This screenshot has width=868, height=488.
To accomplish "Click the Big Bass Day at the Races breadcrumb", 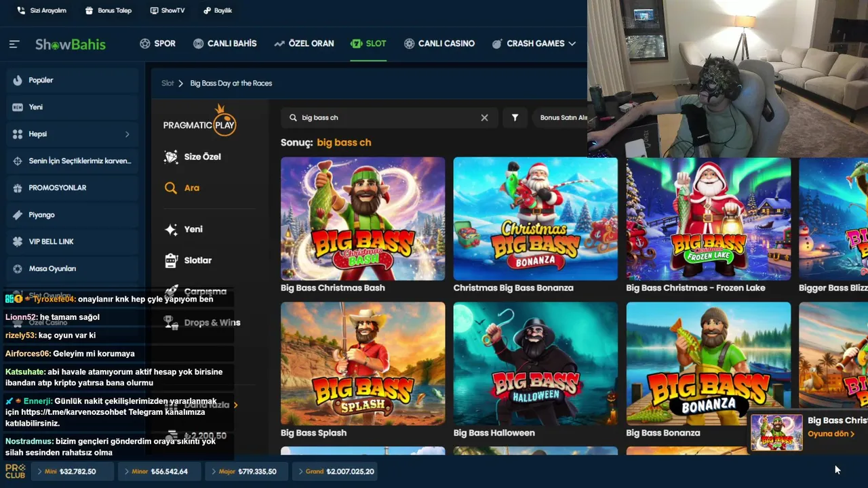I will click(231, 83).
